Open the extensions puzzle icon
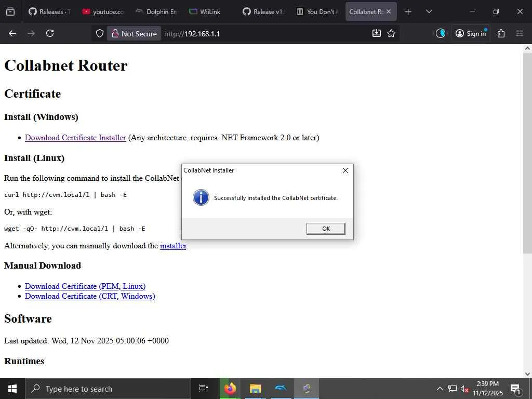Image resolution: width=532 pixels, height=399 pixels. 501,33
